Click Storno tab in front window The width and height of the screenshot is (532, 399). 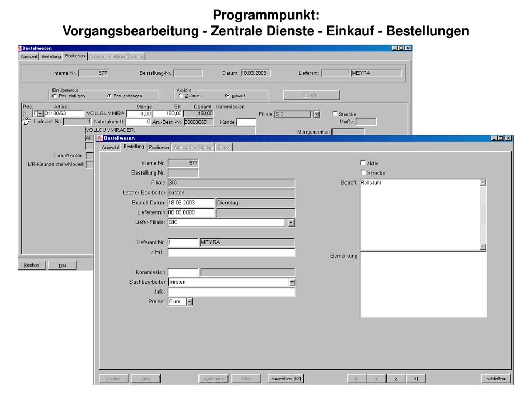224,147
